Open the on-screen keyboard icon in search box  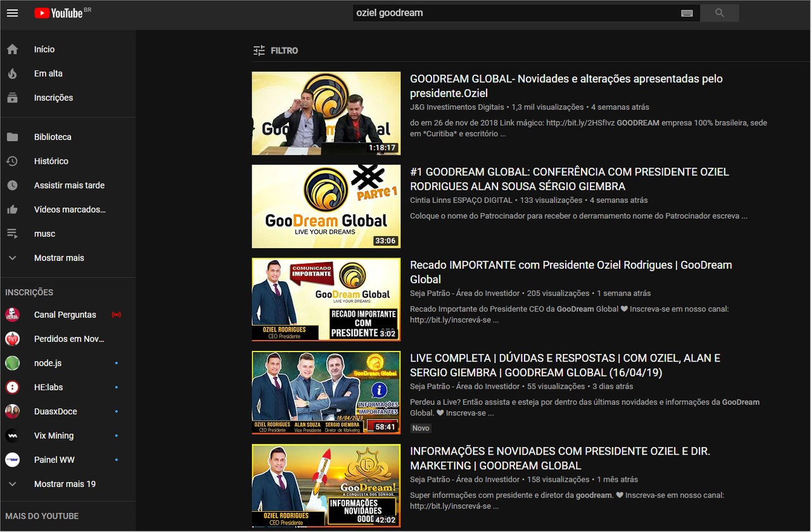687,13
